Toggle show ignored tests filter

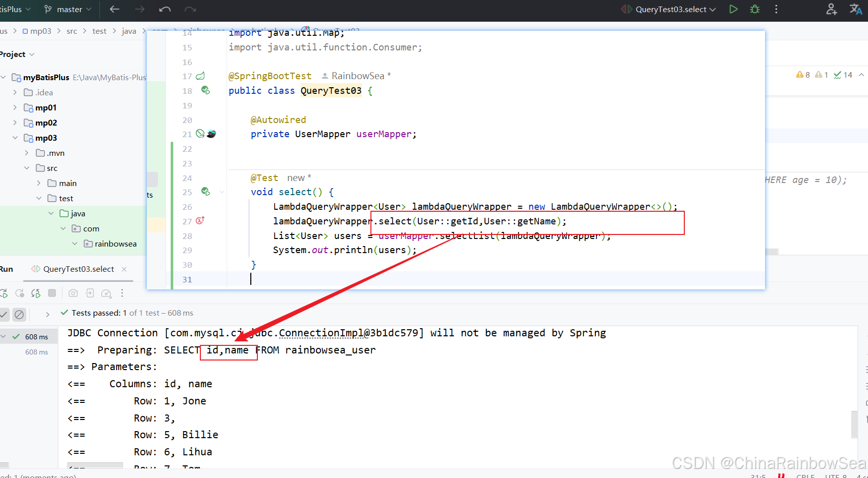pyautogui.click(x=19, y=315)
